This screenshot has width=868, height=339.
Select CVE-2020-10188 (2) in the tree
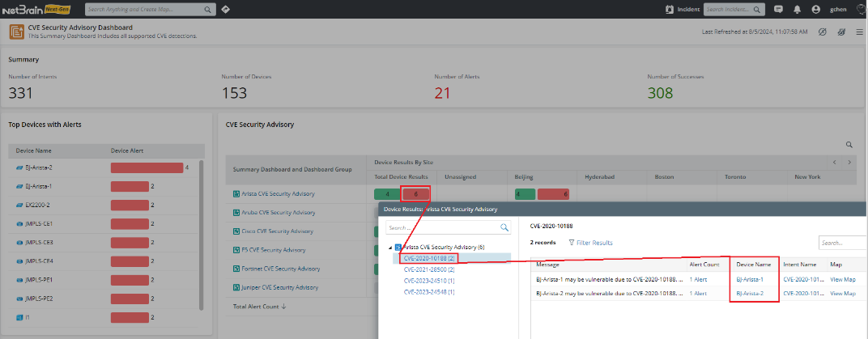[429, 258]
